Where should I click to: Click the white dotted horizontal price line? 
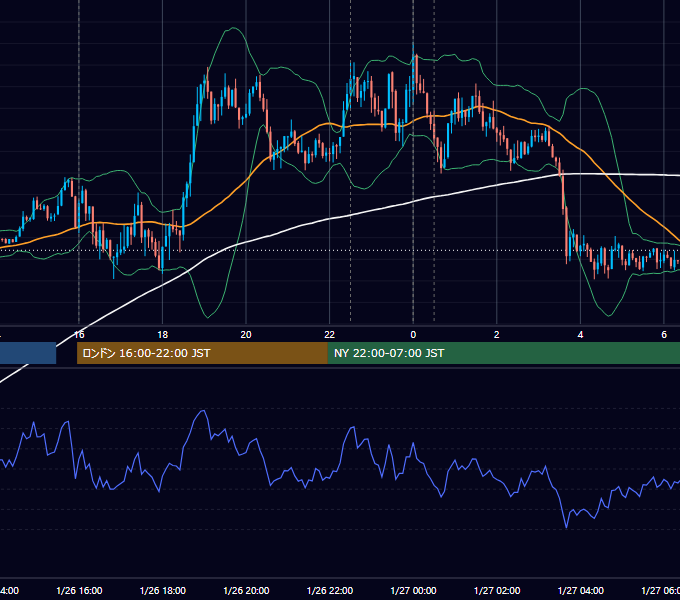(340, 250)
